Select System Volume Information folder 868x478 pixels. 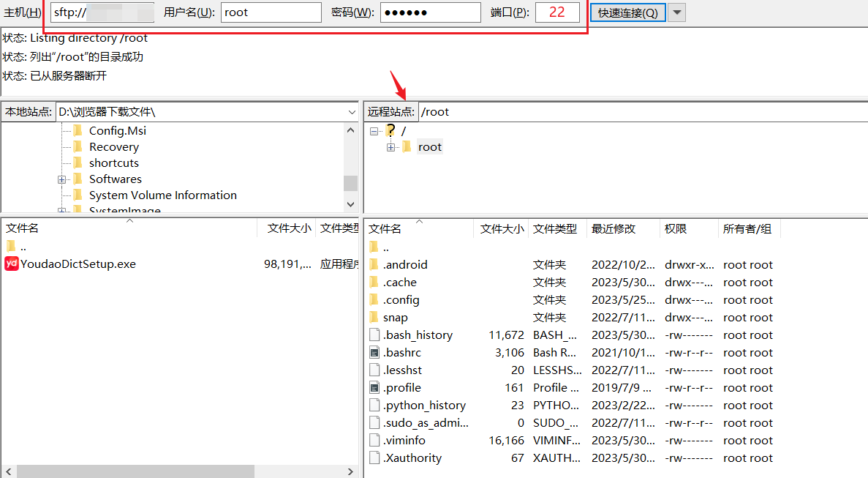(163, 195)
